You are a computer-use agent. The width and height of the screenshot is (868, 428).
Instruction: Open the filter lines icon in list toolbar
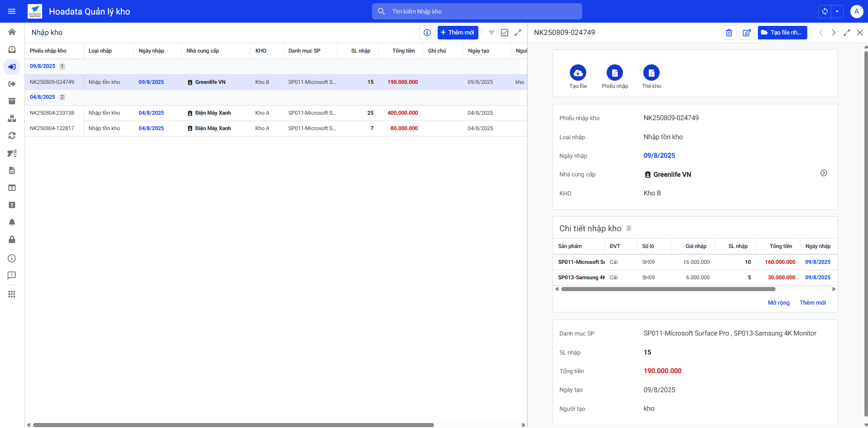[x=492, y=33]
